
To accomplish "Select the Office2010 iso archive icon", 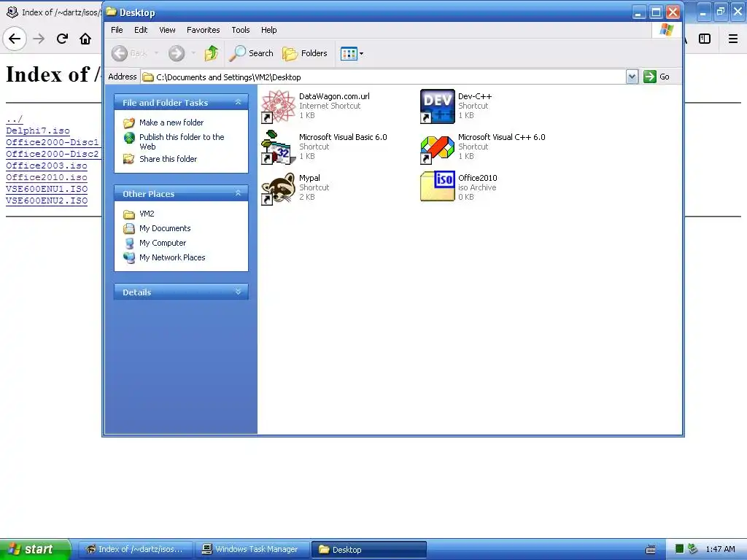I will coord(438,187).
